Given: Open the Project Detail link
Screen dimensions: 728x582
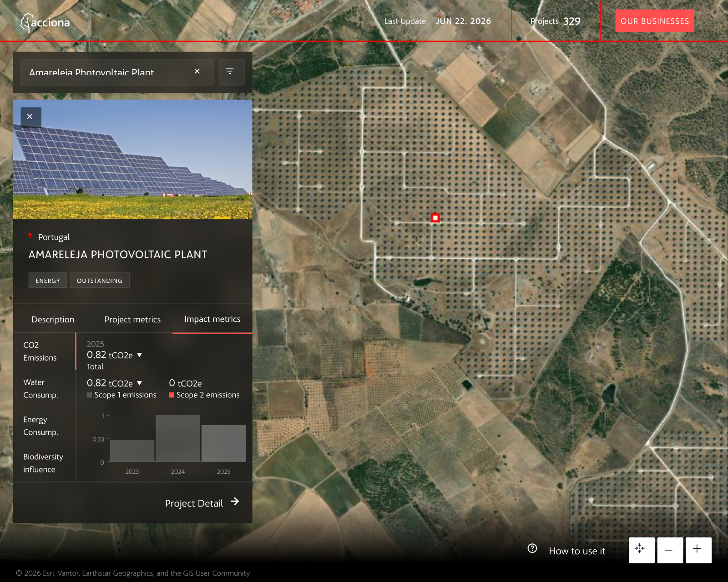Looking at the screenshot, I should coord(202,503).
